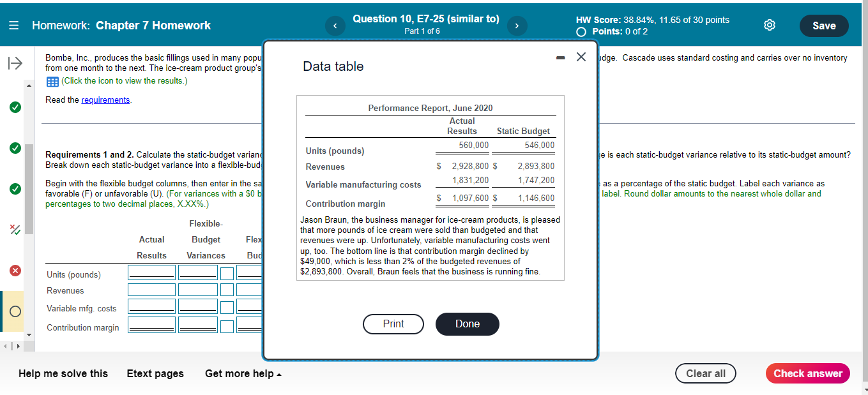Screen dimensions: 868x395
Task: Click the 'Performance Report, June 2020' title
Action: 430,108
